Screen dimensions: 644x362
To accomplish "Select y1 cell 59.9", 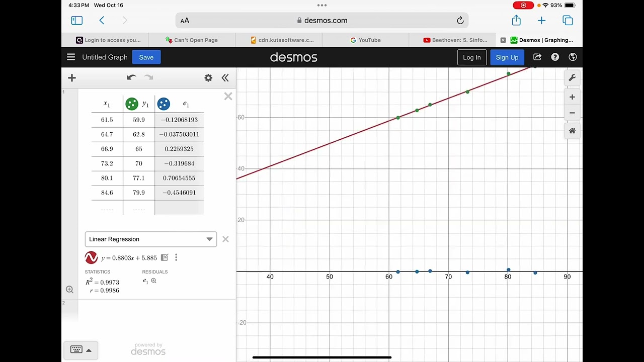I will (139, 120).
